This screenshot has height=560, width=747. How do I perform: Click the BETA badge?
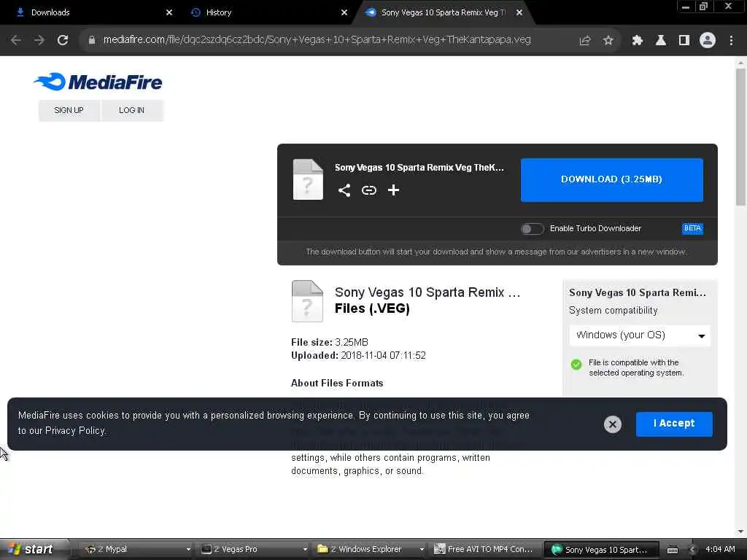692,228
